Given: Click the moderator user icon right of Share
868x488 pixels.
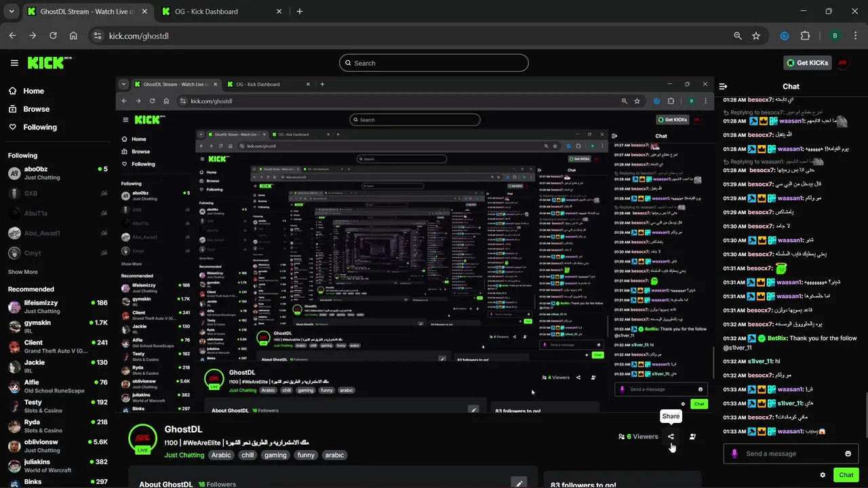Looking at the screenshot, I should [692, 436].
